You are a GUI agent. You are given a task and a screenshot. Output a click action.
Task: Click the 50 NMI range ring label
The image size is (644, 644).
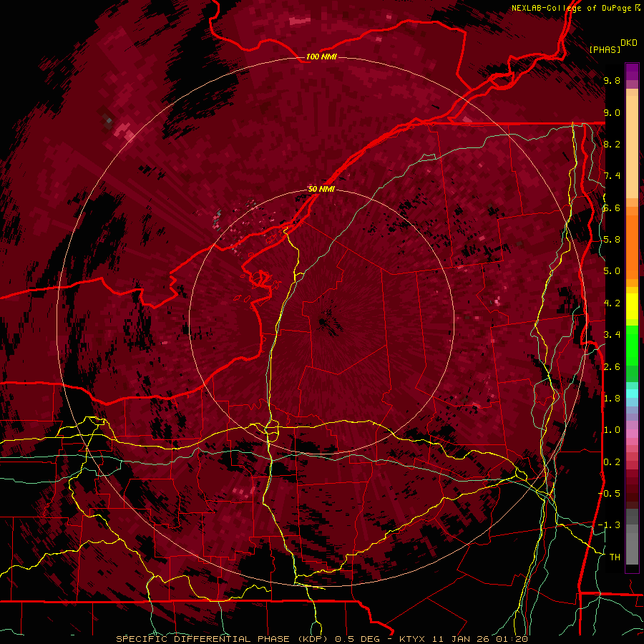click(321, 190)
